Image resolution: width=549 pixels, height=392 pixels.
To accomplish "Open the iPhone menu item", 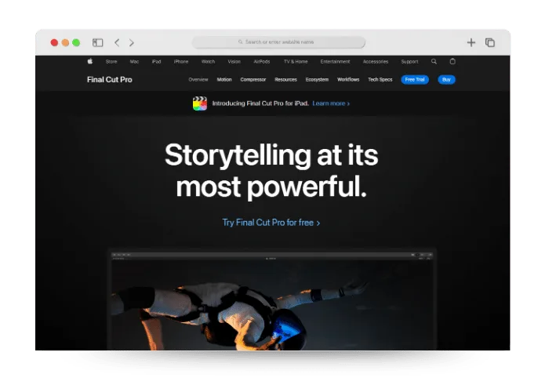I will point(181,62).
